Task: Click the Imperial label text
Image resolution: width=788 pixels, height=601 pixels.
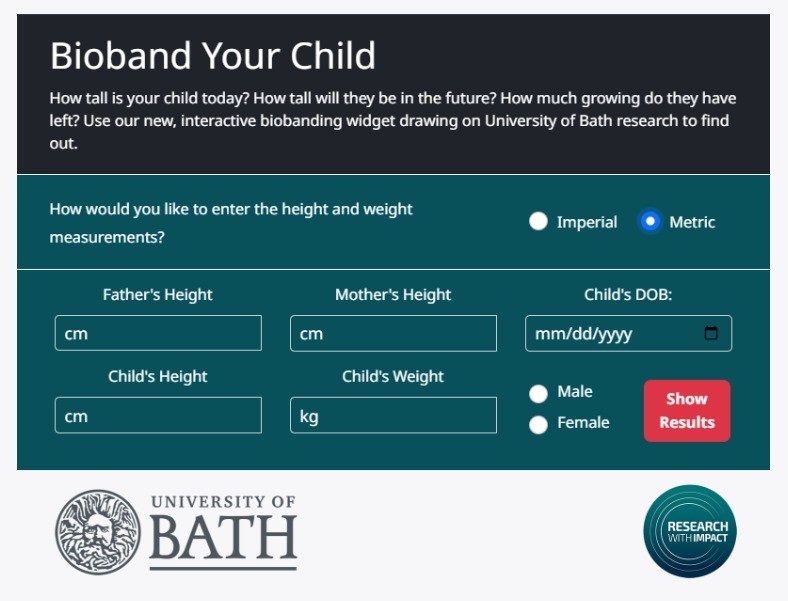Action: point(587,222)
